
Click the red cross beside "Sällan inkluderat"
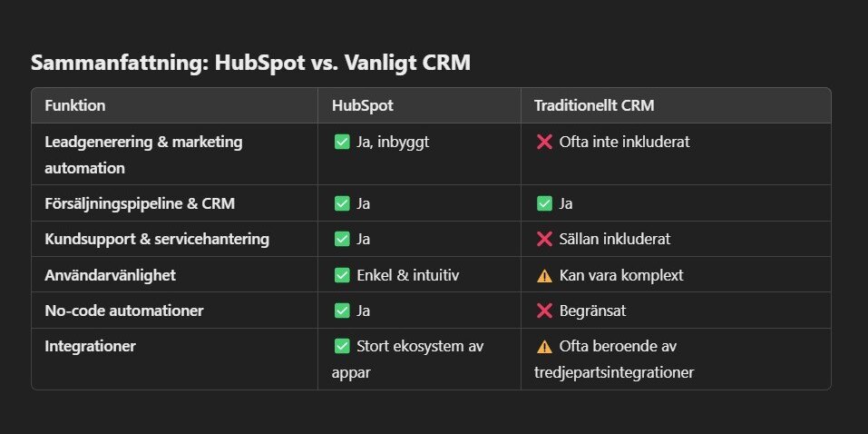click(x=545, y=239)
